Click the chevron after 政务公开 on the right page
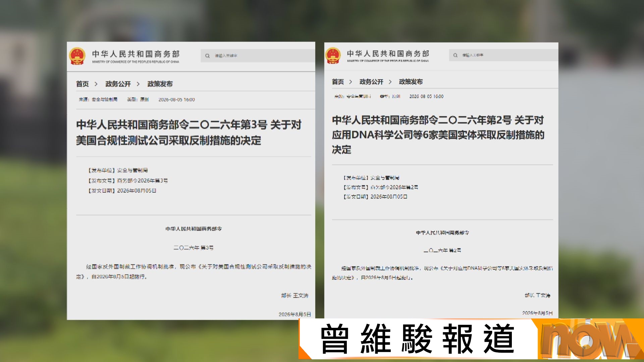644x362 pixels. [390, 82]
